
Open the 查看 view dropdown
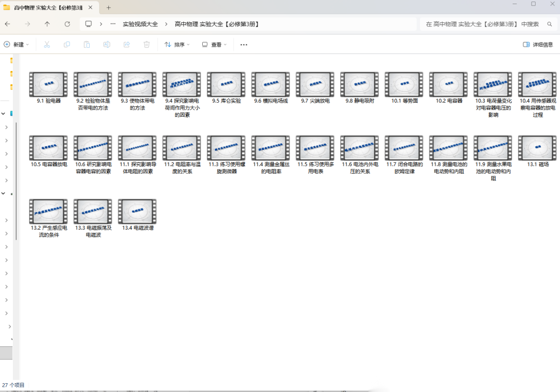215,45
